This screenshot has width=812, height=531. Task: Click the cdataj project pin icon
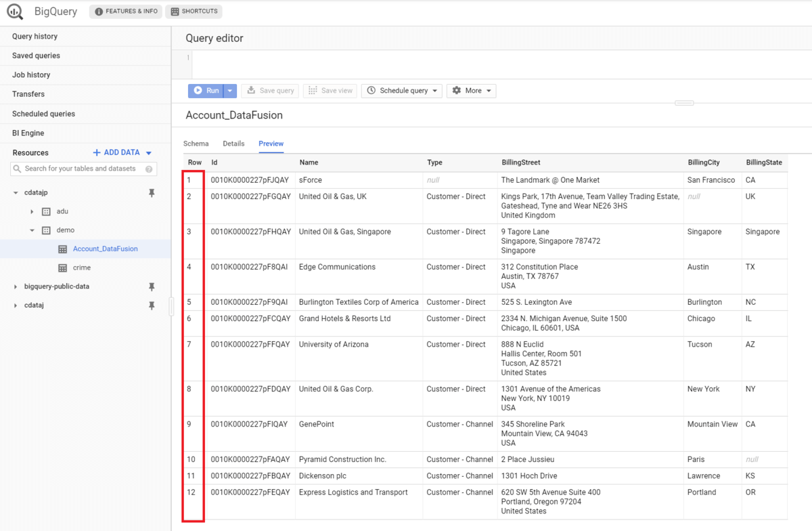152,305
